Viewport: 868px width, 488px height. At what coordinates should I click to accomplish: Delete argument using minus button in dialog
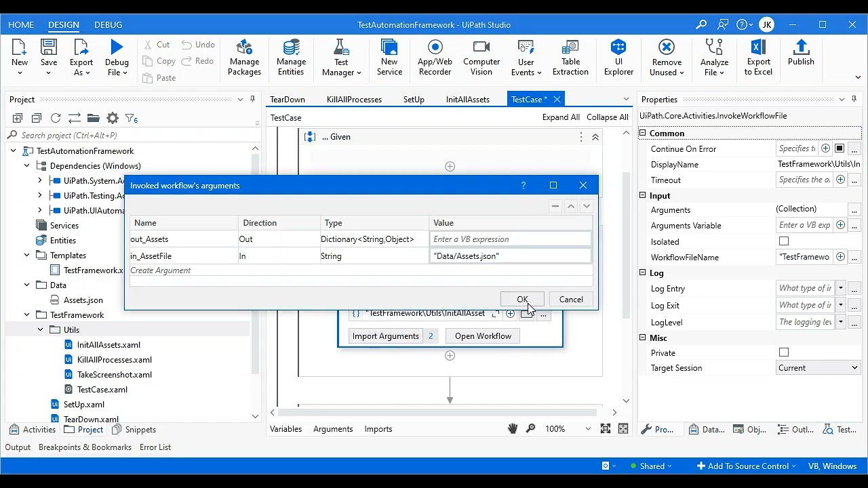coord(555,206)
